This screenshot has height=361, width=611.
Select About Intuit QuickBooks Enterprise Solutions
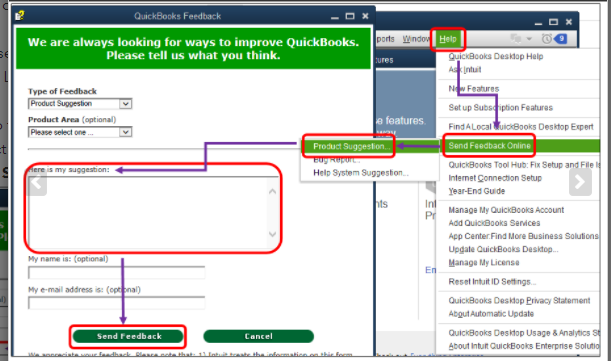pos(524,346)
